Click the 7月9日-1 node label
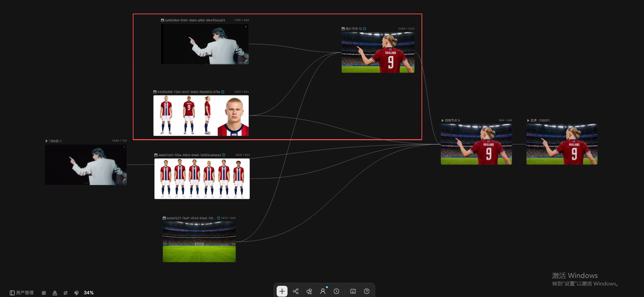 point(55,141)
